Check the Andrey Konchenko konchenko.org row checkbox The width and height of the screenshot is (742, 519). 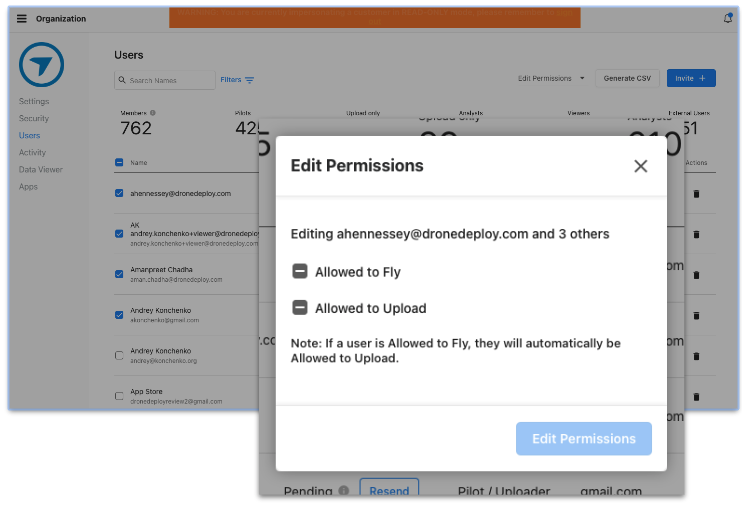[x=119, y=355]
